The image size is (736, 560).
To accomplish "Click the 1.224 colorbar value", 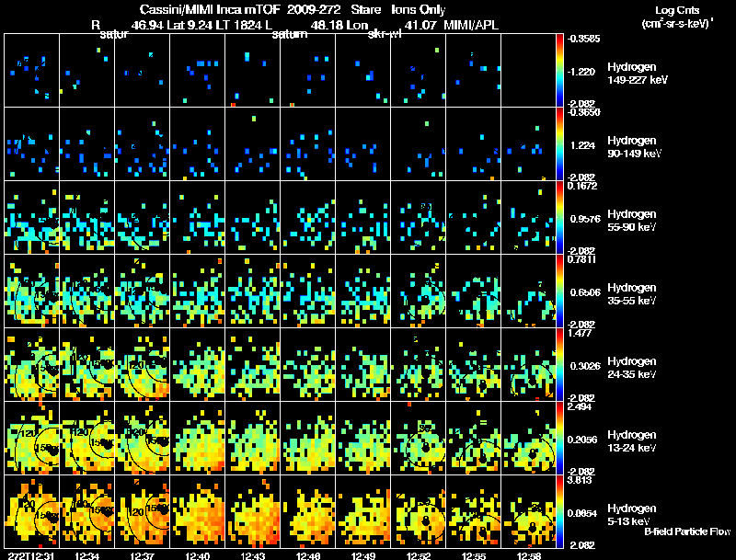I will pos(582,145).
